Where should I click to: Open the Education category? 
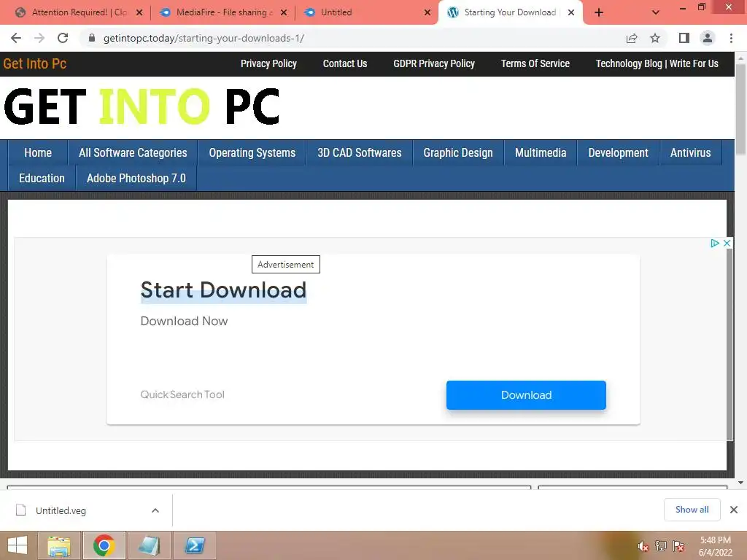(42, 178)
